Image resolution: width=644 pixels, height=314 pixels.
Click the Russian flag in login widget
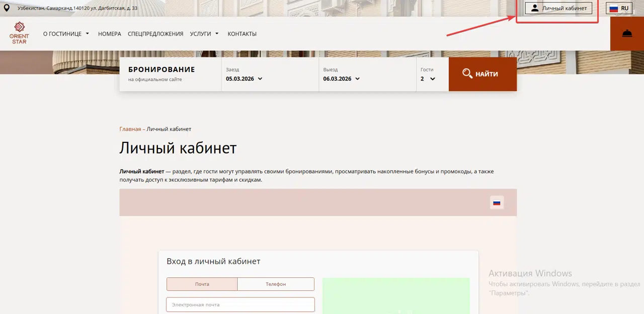(497, 203)
